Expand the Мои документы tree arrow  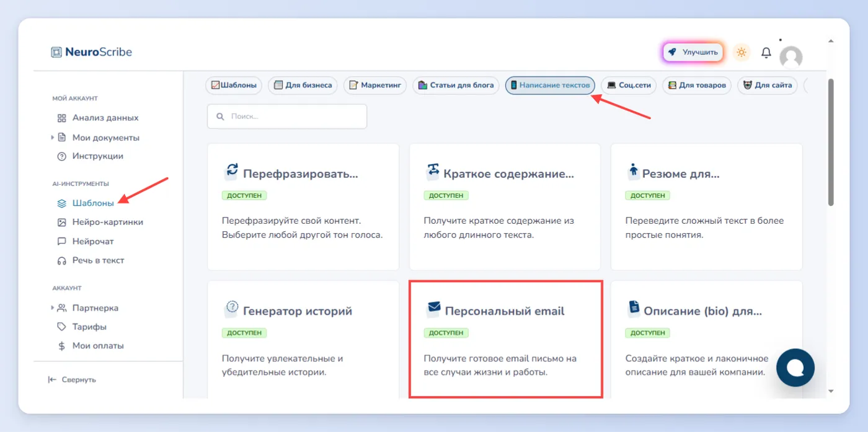coord(53,138)
